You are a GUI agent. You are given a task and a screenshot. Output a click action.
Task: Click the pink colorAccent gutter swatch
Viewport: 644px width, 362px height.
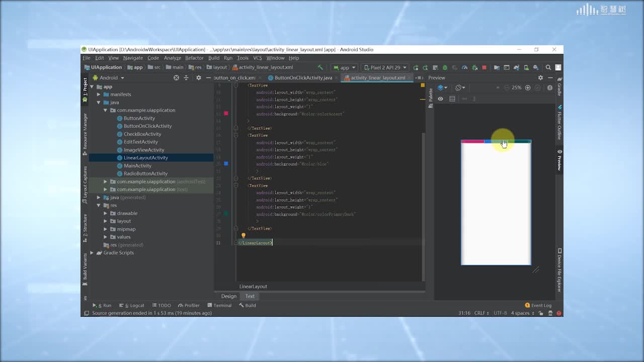pos(226,114)
